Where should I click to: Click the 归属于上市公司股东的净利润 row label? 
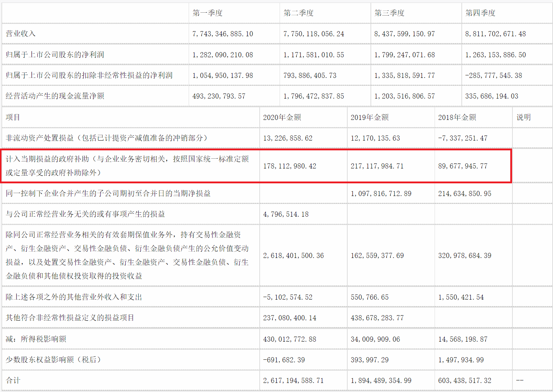(x=55, y=55)
